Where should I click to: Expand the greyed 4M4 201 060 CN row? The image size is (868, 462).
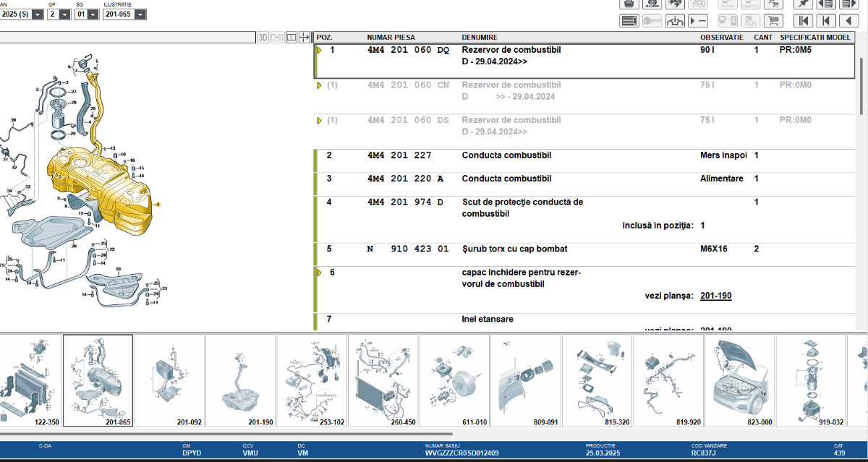(319, 85)
